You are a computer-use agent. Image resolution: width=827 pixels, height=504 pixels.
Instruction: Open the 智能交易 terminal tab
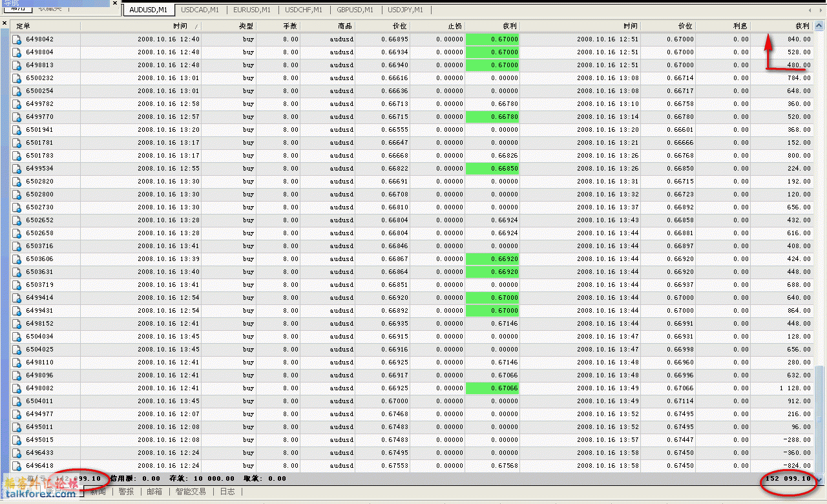pos(191,492)
